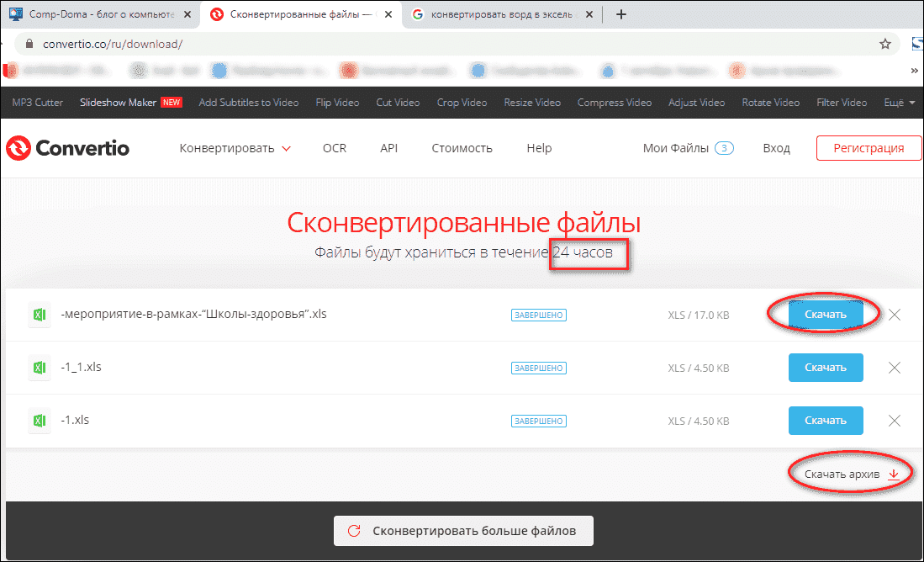Switch to the конвертировать ворд в эксель tab
The width and height of the screenshot is (924, 562).
[x=501, y=14]
